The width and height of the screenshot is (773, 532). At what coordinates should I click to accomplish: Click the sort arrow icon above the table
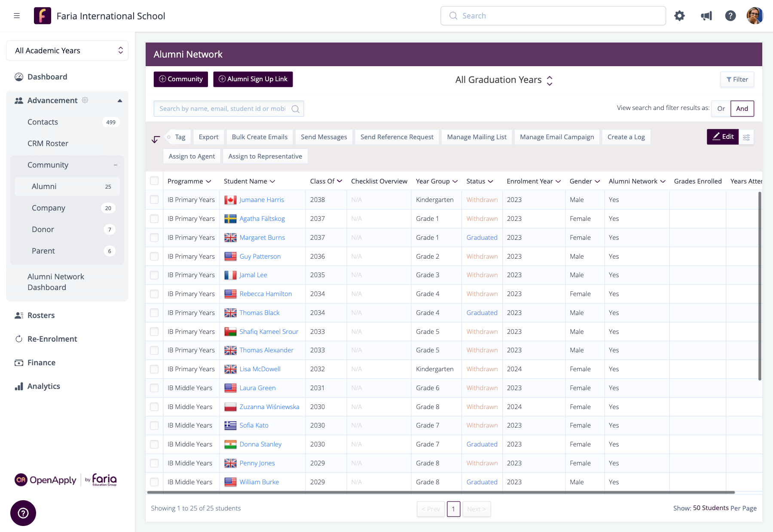[x=155, y=139]
